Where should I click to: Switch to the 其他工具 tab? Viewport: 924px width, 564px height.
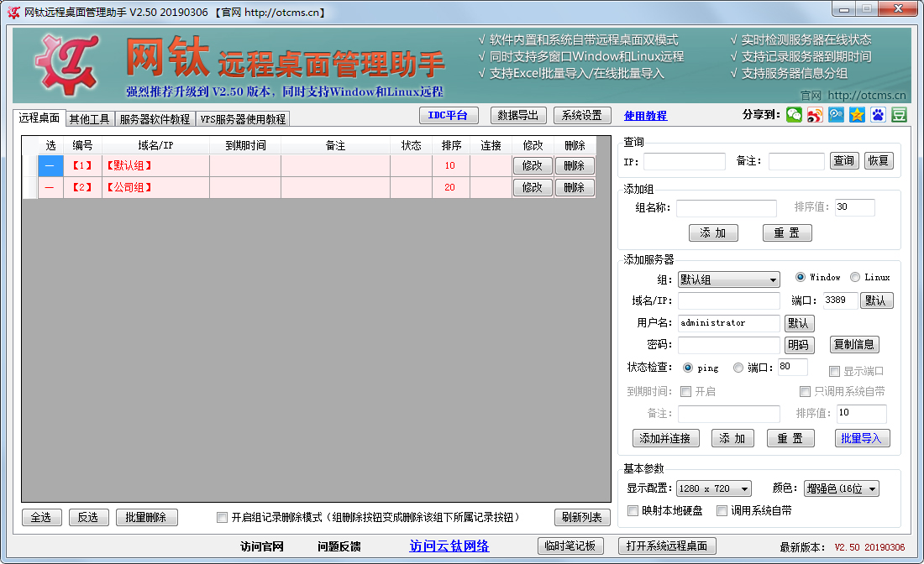click(88, 118)
